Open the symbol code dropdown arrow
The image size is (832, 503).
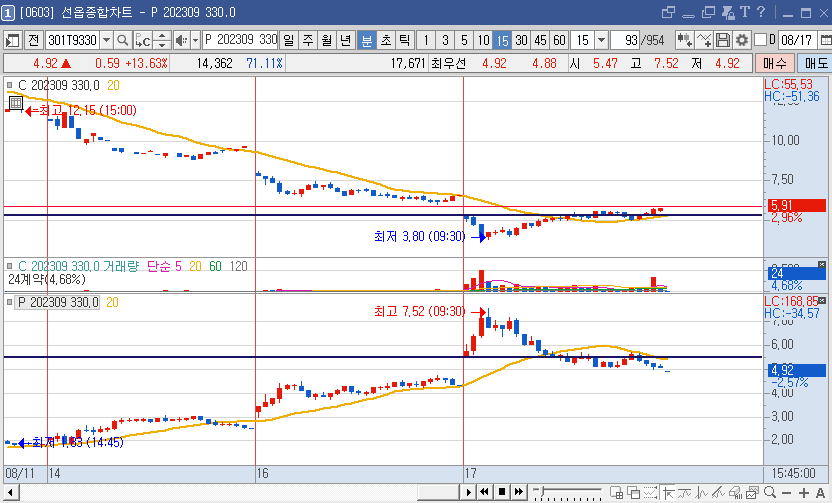[x=107, y=40]
